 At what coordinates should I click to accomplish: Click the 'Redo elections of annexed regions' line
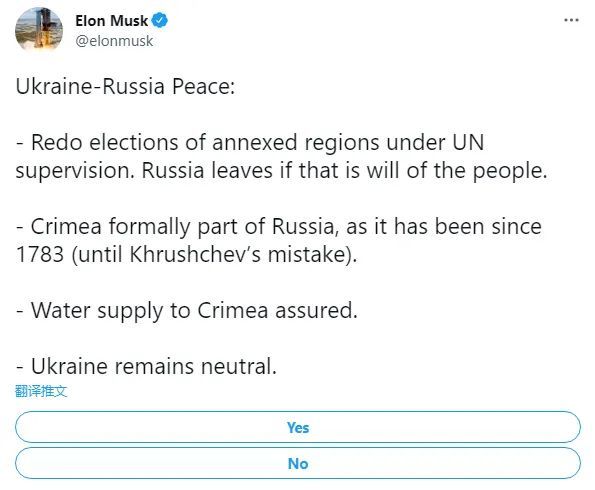[250, 143]
